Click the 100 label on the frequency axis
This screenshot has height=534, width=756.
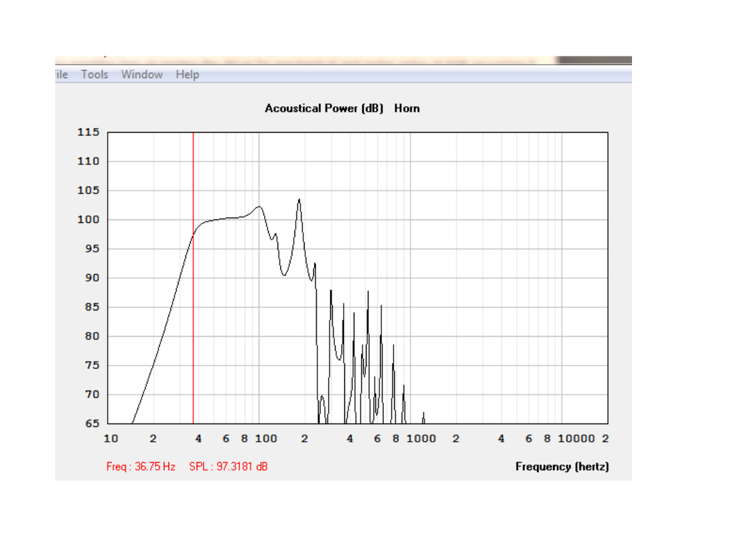point(265,438)
